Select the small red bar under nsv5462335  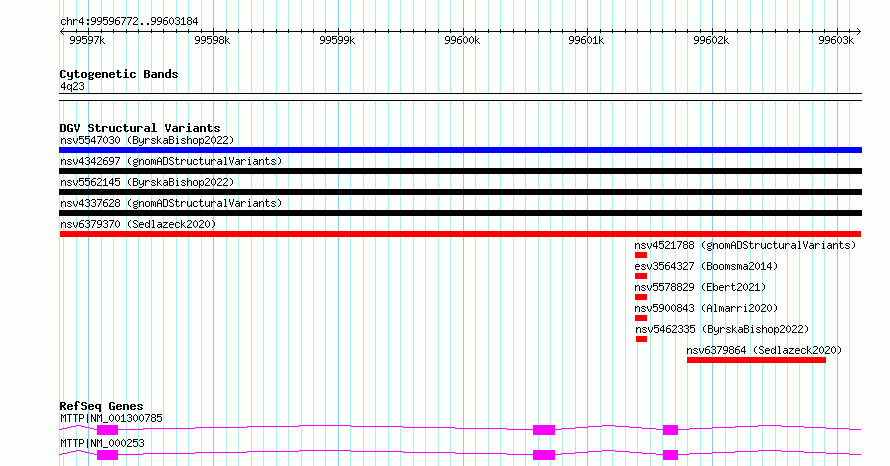coord(641,339)
